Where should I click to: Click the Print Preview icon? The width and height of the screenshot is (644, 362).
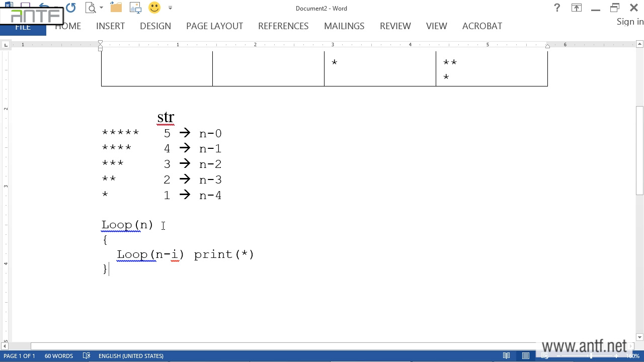pos(91,8)
